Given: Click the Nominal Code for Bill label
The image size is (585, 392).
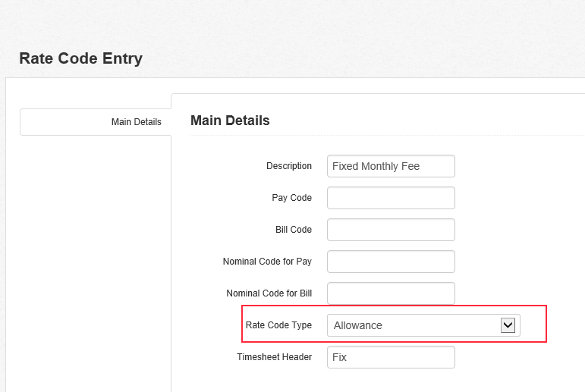Looking at the screenshot, I should (x=269, y=293).
